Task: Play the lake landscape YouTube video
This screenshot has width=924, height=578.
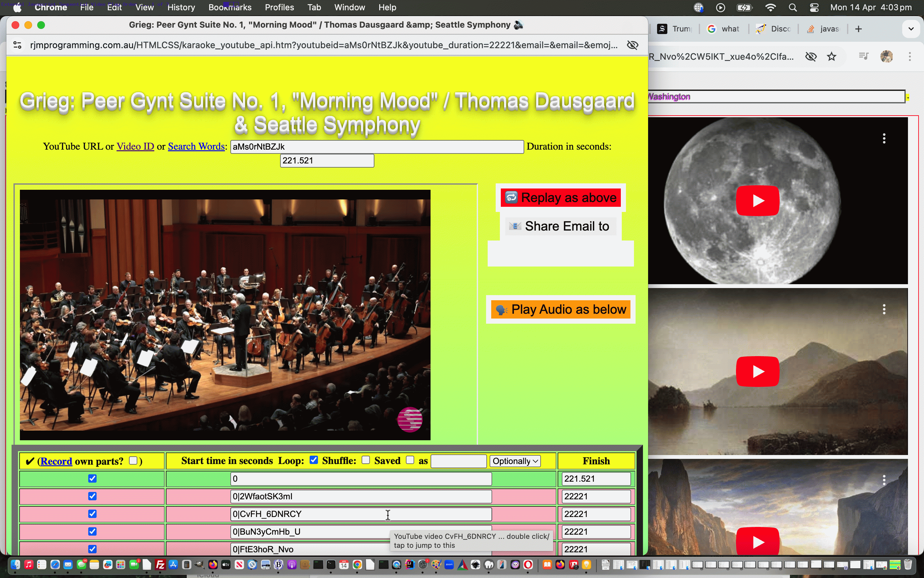Action: pyautogui.click(x=757, y=371)
